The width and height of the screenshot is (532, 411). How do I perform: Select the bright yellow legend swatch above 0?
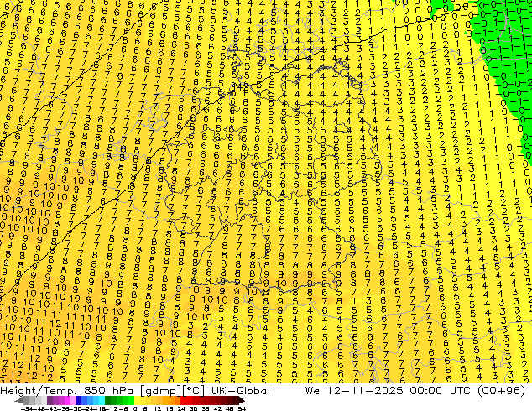click(x=137, y=400)
